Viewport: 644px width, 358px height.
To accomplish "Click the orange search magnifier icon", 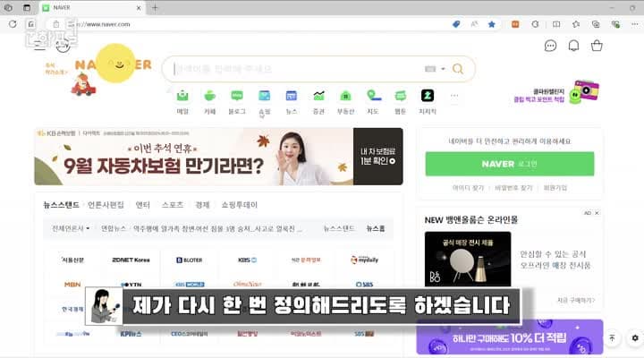I will pyautogui.click(x=458, y=69).
